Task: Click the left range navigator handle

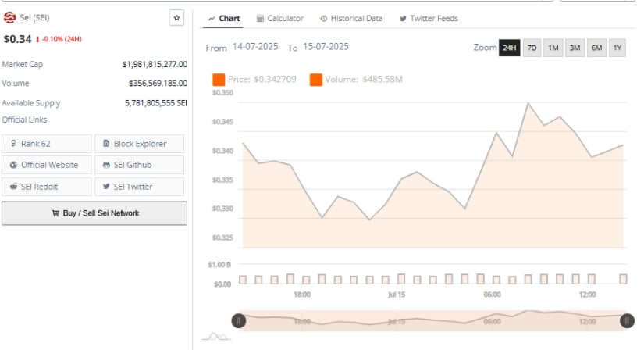Action: [x=239, y=321]
